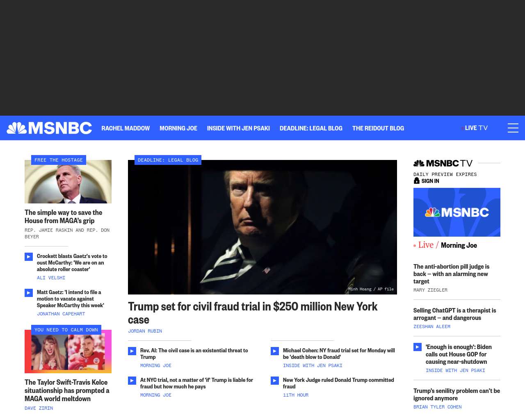The image size is (525, 420).
Task: Click Dave Zirin author link
Action: 39,408
